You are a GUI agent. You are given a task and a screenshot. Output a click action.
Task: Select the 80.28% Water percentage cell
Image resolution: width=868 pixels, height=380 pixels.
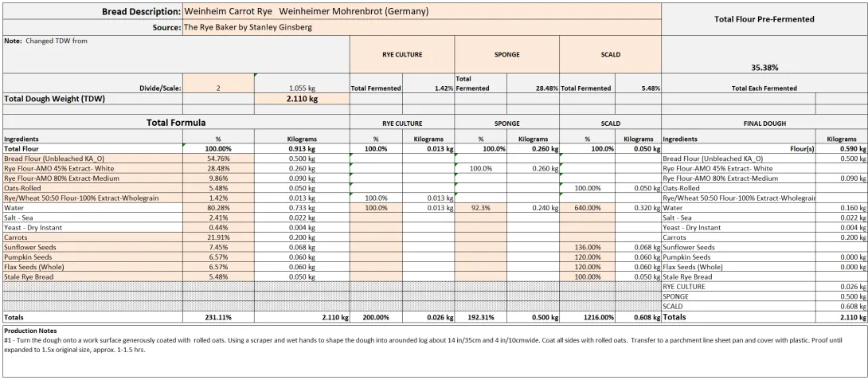point(218,207)
